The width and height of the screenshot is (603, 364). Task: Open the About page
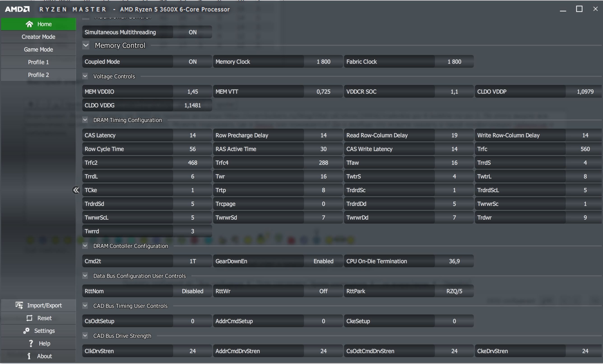[x=38, y=356]
